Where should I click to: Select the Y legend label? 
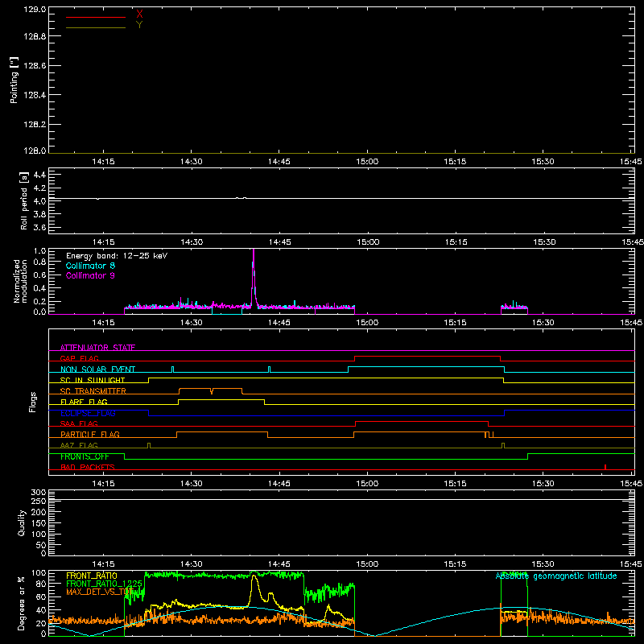[x=139, y=25]
